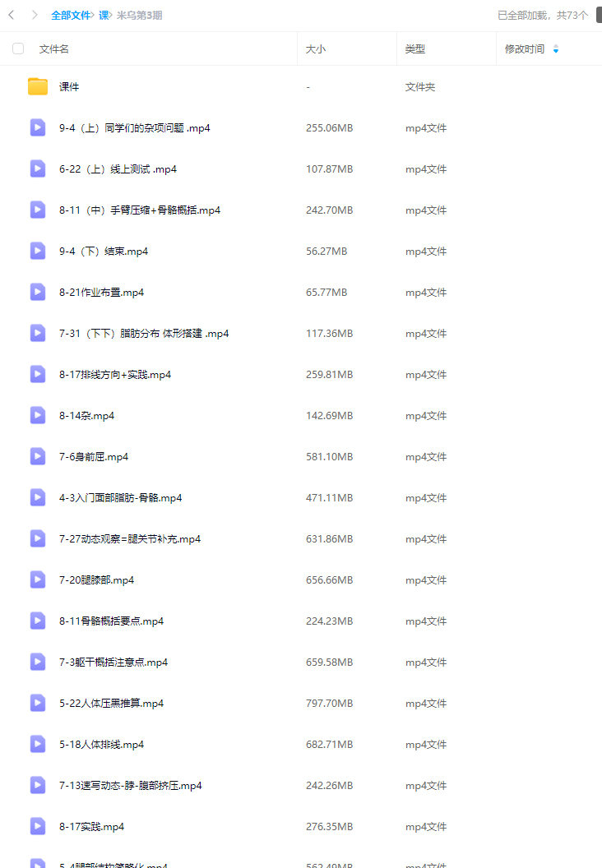This screenshot has width=602, height=868.
Task: Toggle the 修改时间 sort arrow
Action: point(555,49)
